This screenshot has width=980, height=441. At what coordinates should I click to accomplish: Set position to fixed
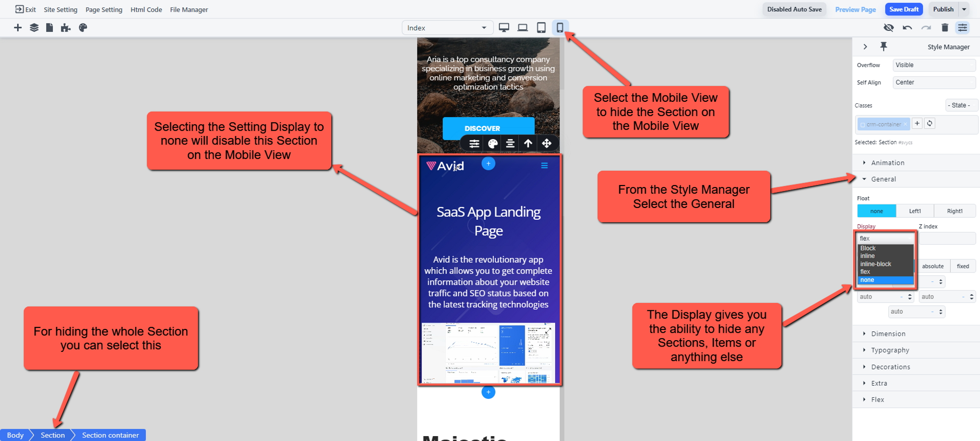tap(963, 266)
